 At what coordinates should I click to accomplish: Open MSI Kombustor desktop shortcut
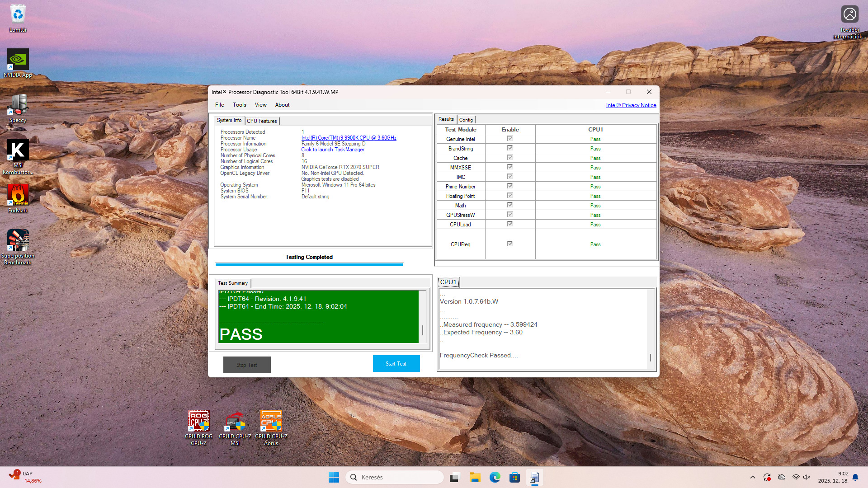18,150
